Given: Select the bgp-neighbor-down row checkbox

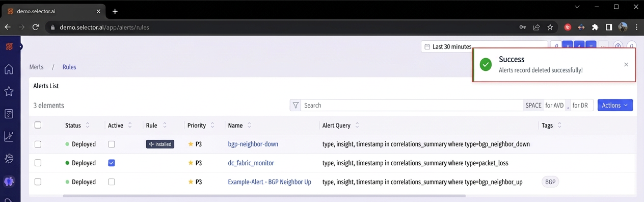Looking at the screenshot, I should [38, 144].
